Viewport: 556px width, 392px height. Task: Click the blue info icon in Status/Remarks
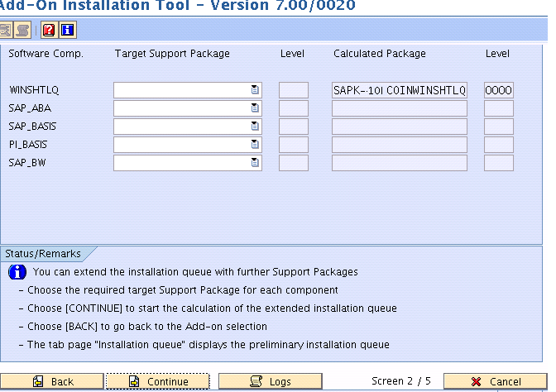click(17, 272)
